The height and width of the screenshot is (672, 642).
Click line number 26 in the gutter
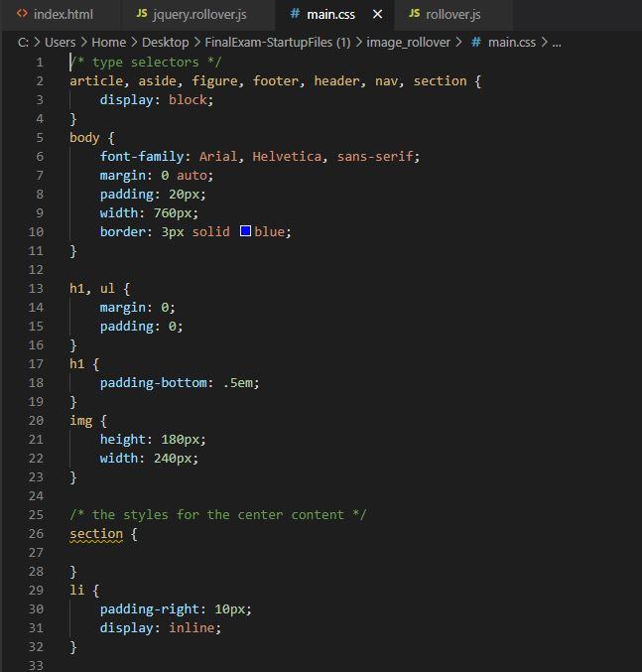(x=36, y=534)
